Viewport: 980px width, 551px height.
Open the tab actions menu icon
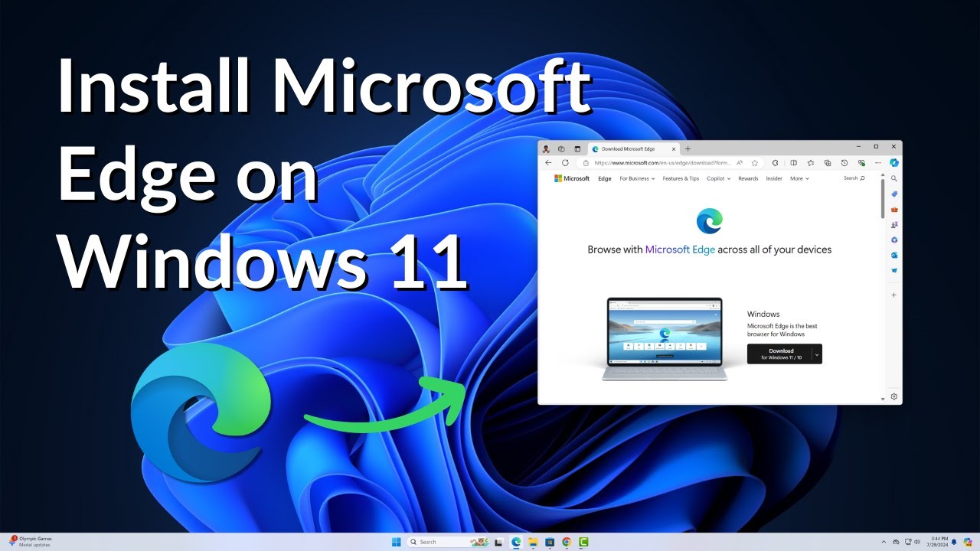point(577,149)
